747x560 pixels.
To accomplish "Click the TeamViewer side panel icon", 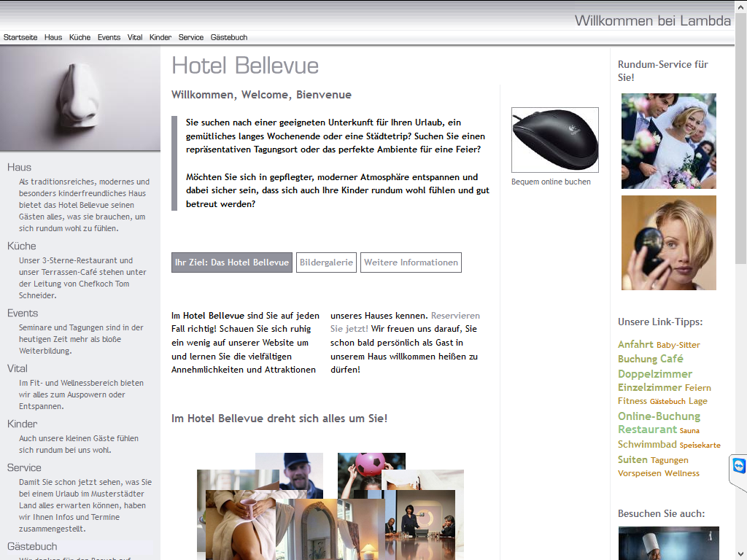I will pos(739,466).
